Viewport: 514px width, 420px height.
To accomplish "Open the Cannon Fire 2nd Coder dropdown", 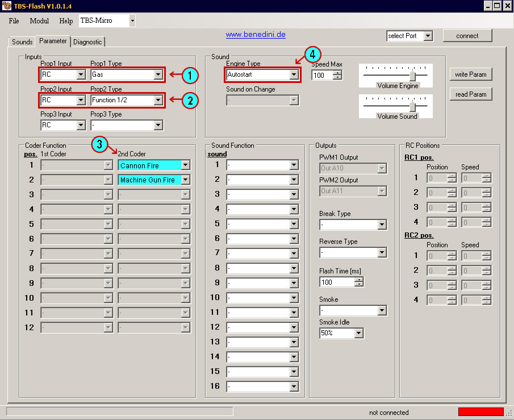I will pyautogui.click(x=185, y=165).
